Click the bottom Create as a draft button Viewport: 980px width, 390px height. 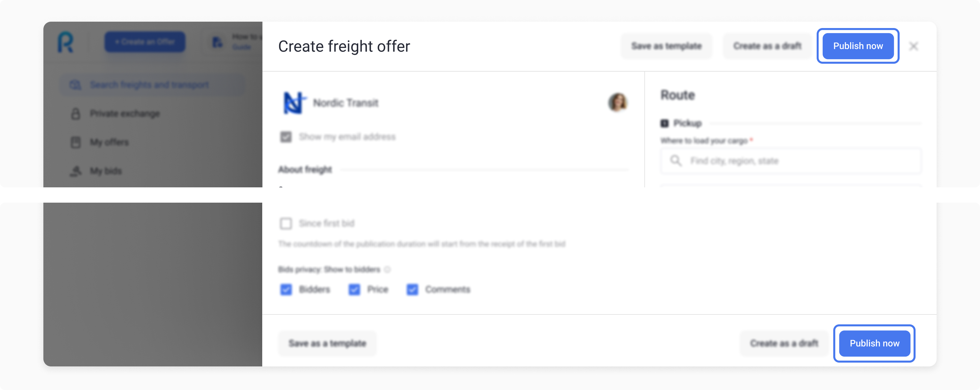[x=784, y=343]
